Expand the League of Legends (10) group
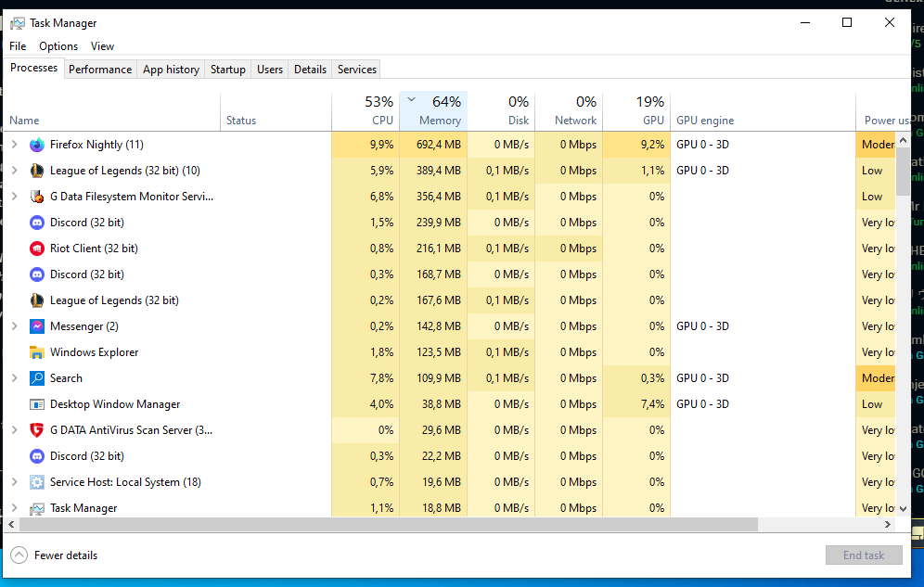This screenshot has width=924, height=587. pyautogui.click(x=14, y=170)
